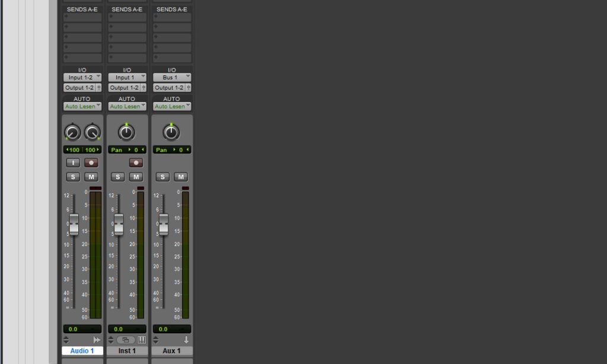607x364 pixels.
Task: Mute the Audio 1 track
Action: [x=91, y=177]
